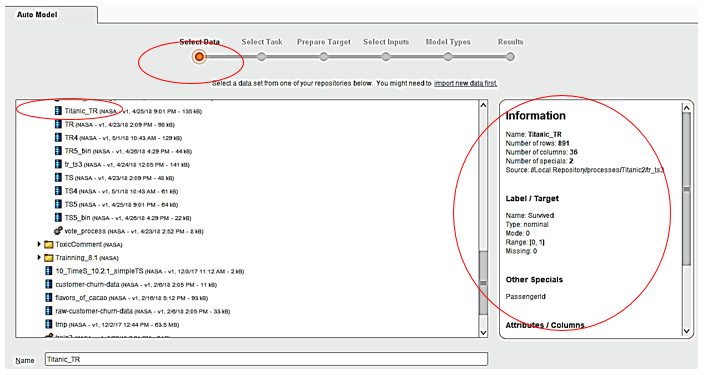Select the Titanic_TR data set row
Image resolution: width=710 pixels, height=375 pixels.
(x=133, y=111)
